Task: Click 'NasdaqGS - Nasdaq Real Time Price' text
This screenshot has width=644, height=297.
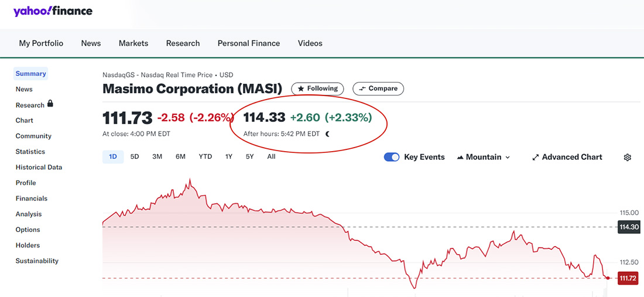Action: click(157, 75)
